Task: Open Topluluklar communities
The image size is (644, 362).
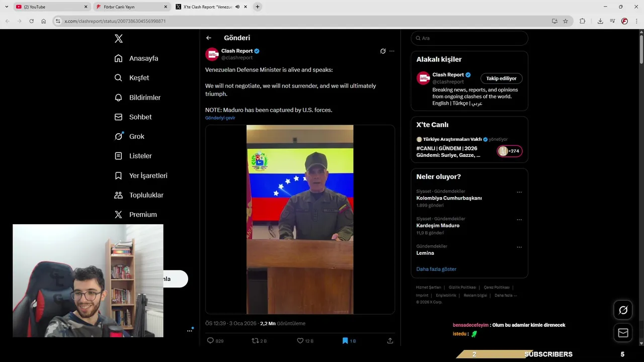Action: (x=139, y=195)
